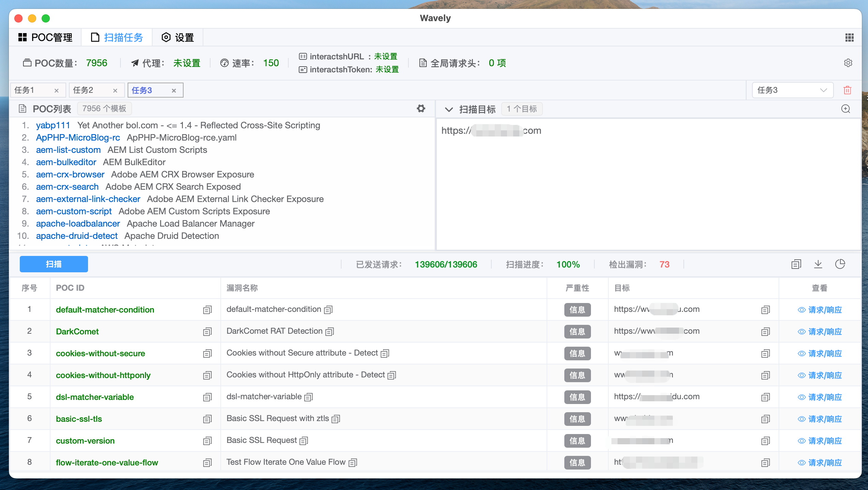The height and width of the screenshot is (490, 868).
Task: Copy the DarkComet POC ID
Action: pos(207,332)
